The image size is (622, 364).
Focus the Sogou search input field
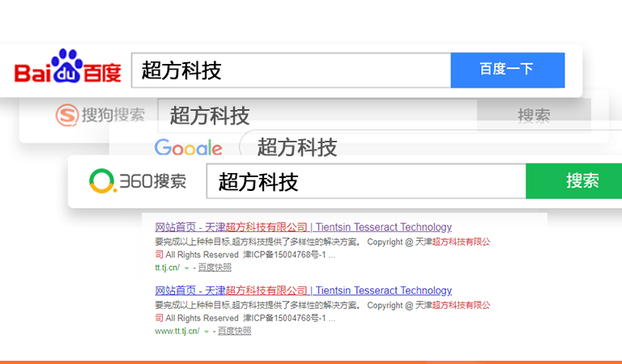[317, 115]
